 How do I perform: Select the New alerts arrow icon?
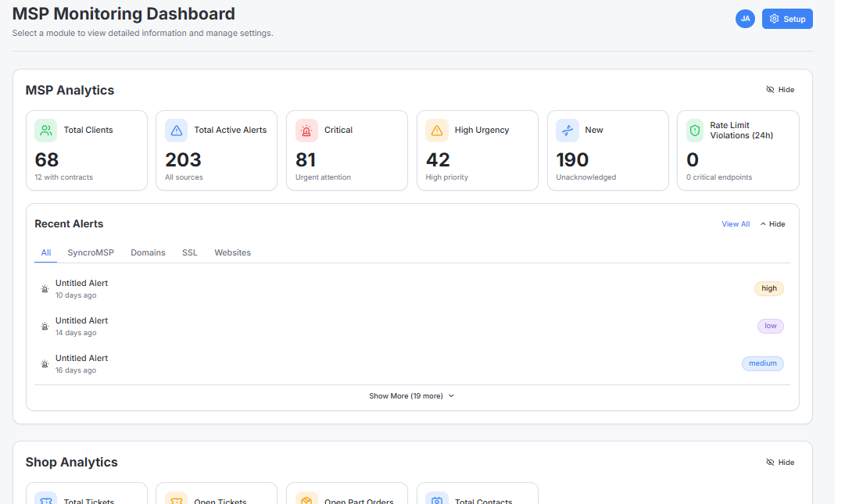[567, 129]
